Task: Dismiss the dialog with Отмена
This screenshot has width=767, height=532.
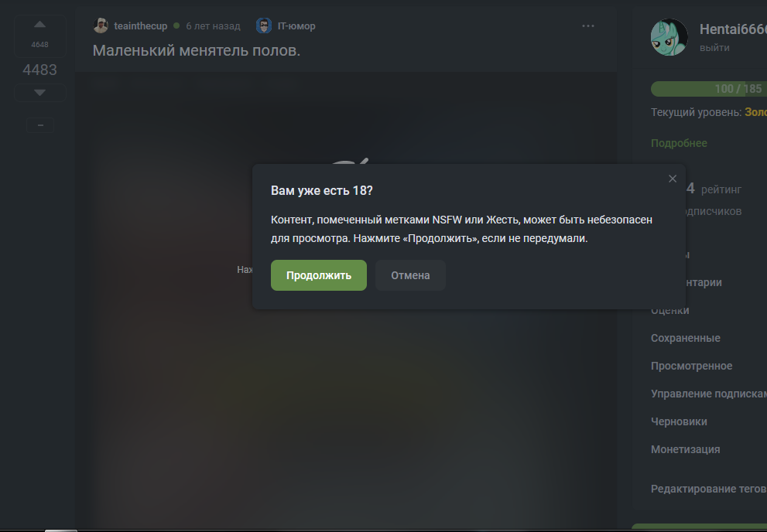Action: 410,275
